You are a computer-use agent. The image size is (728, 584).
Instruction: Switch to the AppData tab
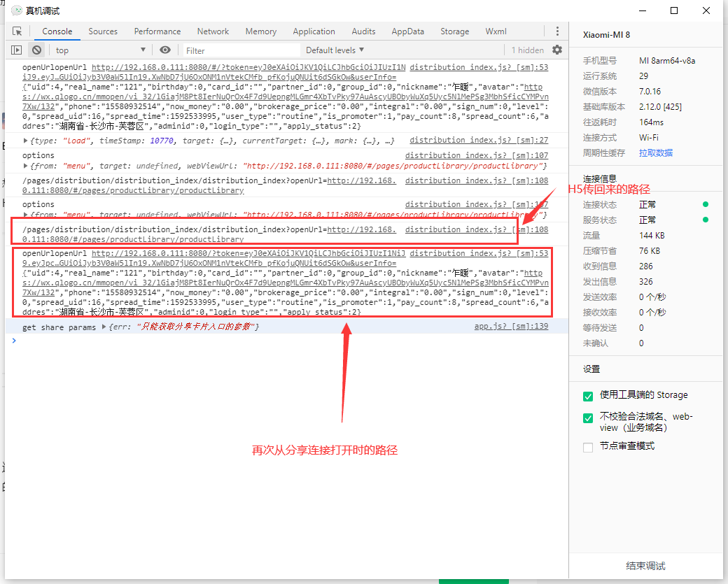[x=407, y=31]
